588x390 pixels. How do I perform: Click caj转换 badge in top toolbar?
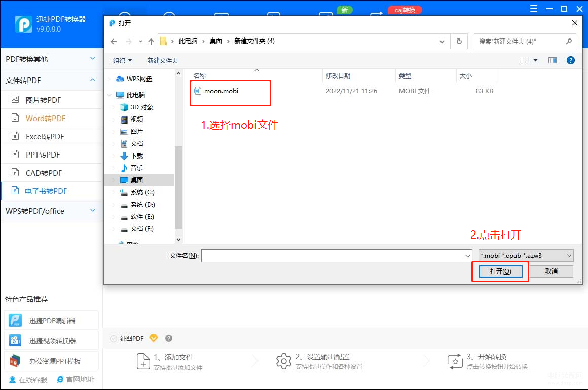tap(405, 10)
